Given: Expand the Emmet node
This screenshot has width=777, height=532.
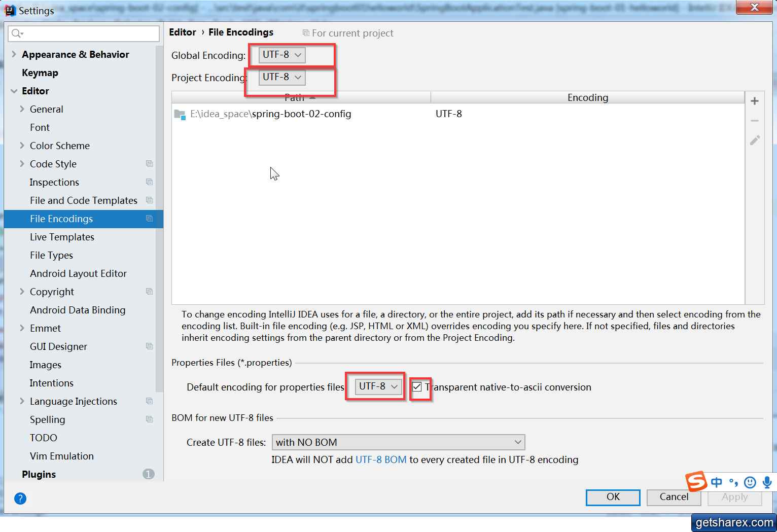Looking at the screenshot, I should pyautogui.click(x=22, y=328).
